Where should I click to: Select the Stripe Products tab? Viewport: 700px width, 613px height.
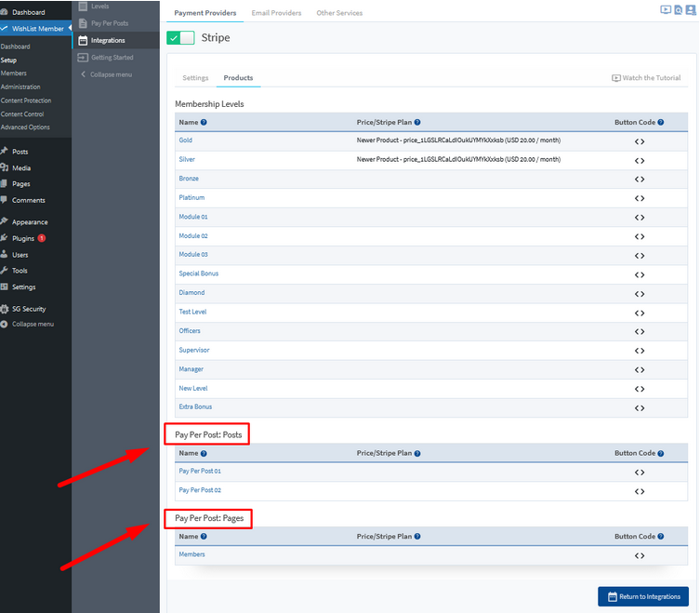(238, 78)
